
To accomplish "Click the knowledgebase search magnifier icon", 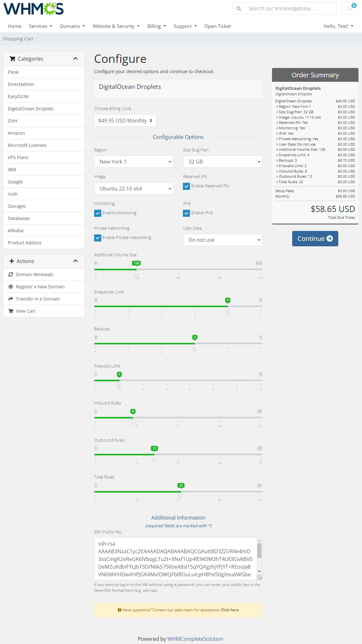I will [239, 9].
